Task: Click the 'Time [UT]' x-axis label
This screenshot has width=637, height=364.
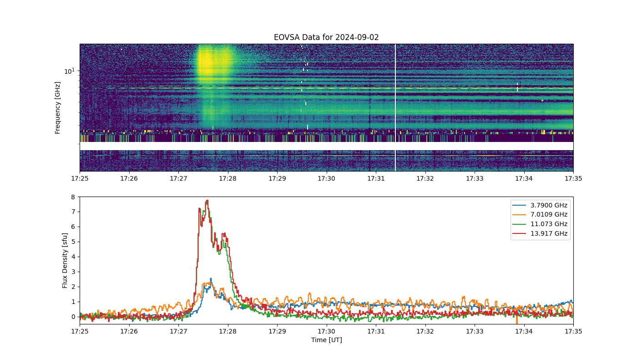Action: tap(326, 340)
